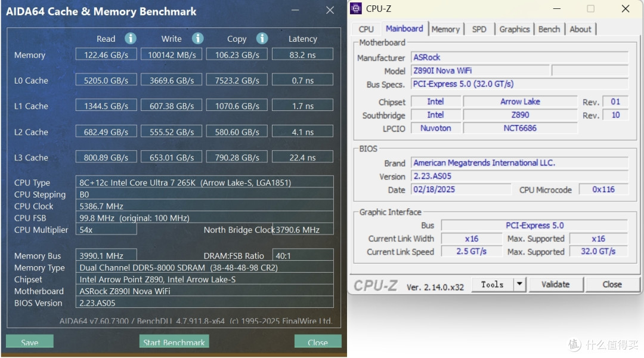Open the About tab in CPU-Z

pos(580,29)
